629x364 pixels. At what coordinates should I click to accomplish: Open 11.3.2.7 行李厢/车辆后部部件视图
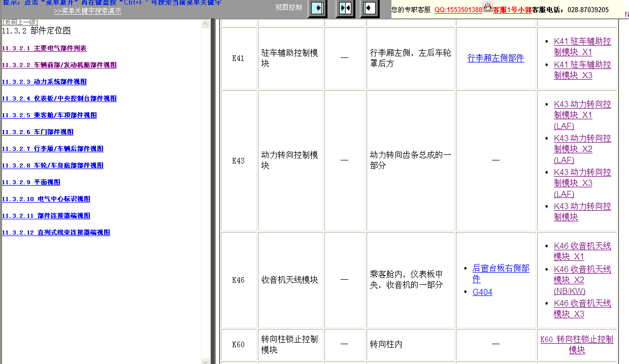pos(53,149)
